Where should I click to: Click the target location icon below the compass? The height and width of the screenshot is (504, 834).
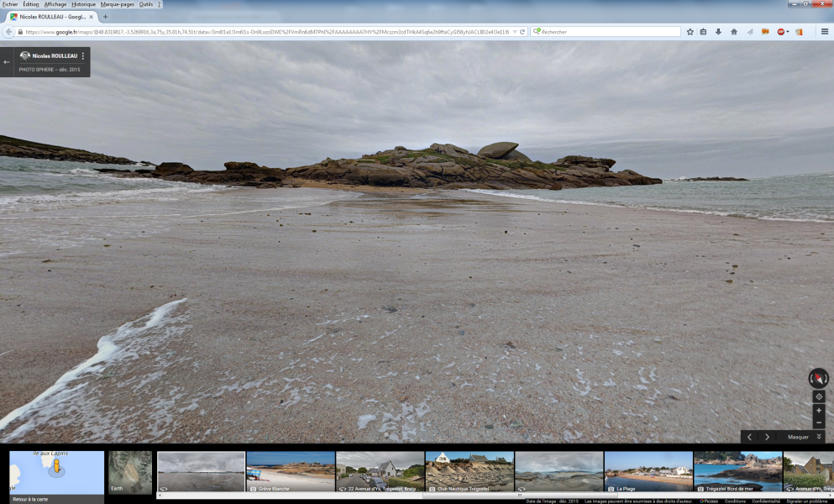tap(819, 396)
